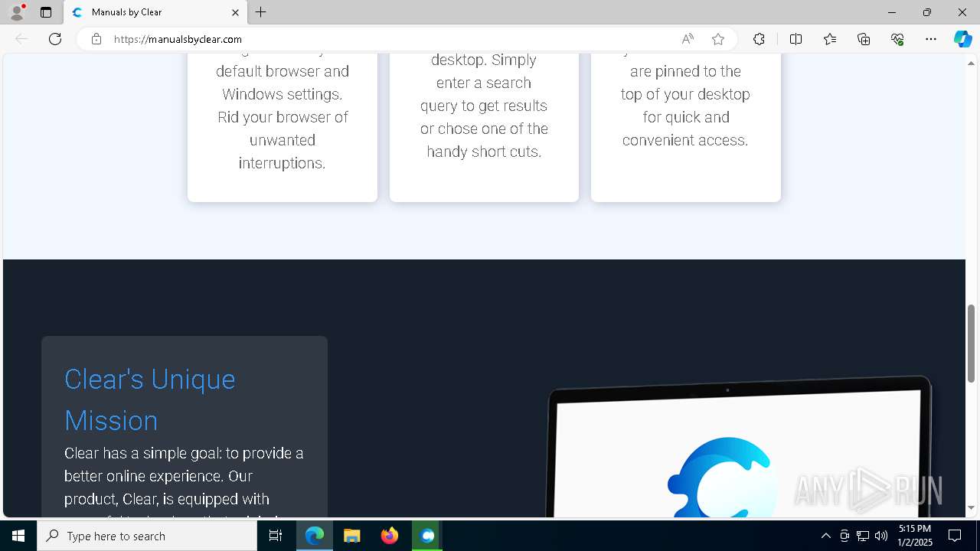Open File Explorer from taskbar
The image size is (980, 551).
(x=351, y=536)
